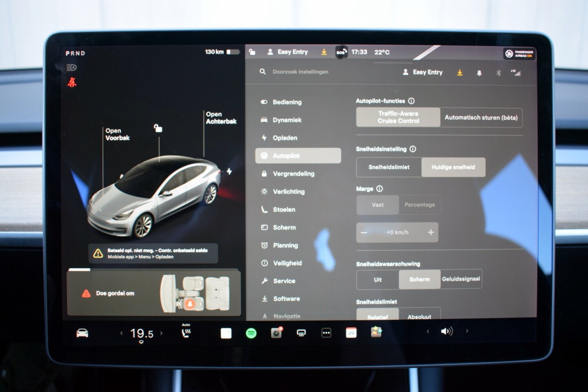Tap the unpaid balance charging warning
Screen dimensions: 588x392
pyautogui.click(x=154, y=254)
